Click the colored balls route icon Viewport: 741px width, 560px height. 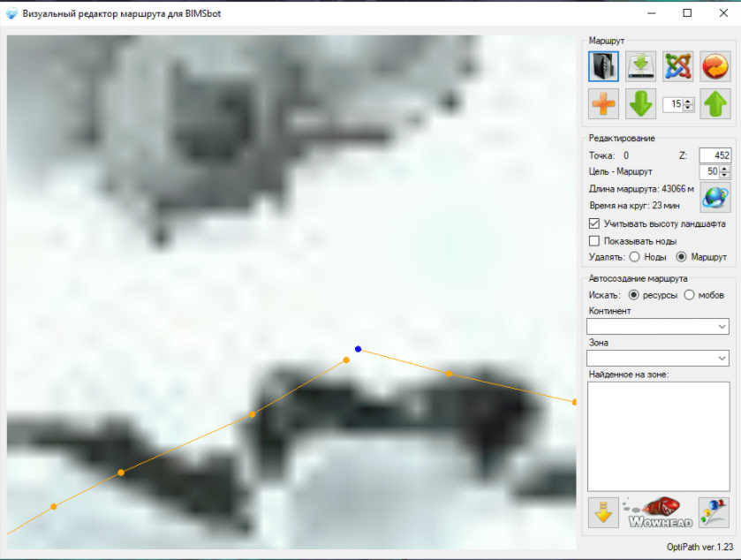[x=714, y=513]
